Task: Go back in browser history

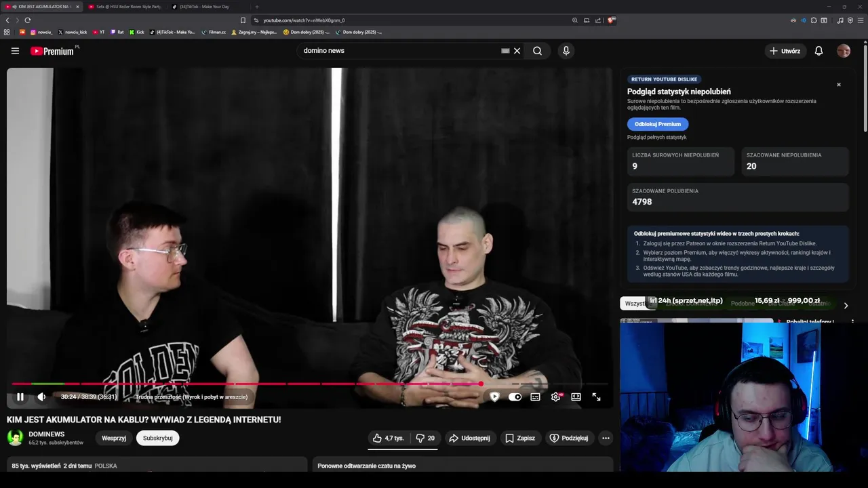Action: (x=7, y=20)
